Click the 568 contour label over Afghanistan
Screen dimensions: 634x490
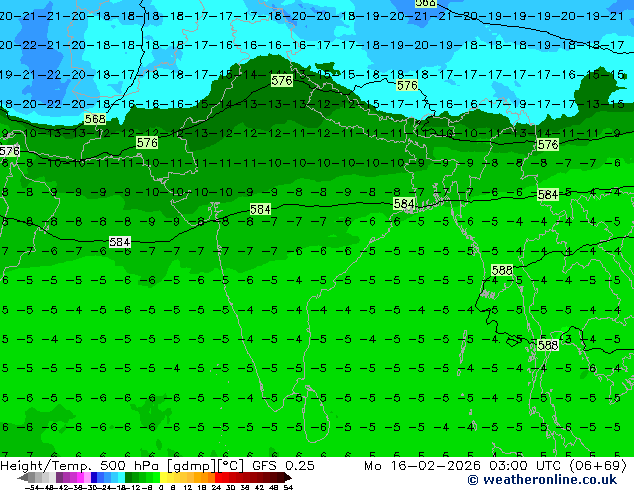click(x=95, y=119)
